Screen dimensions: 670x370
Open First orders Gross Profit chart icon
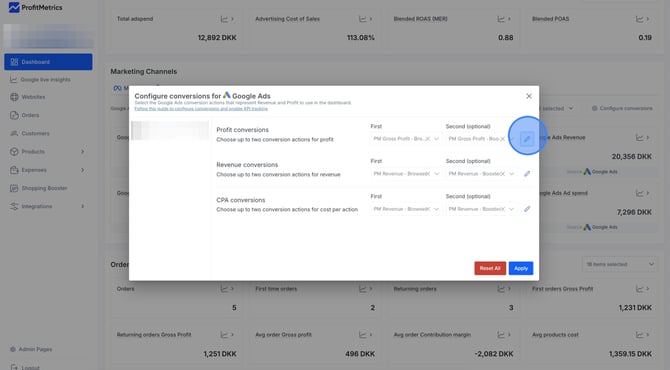(x=639, y=289)
